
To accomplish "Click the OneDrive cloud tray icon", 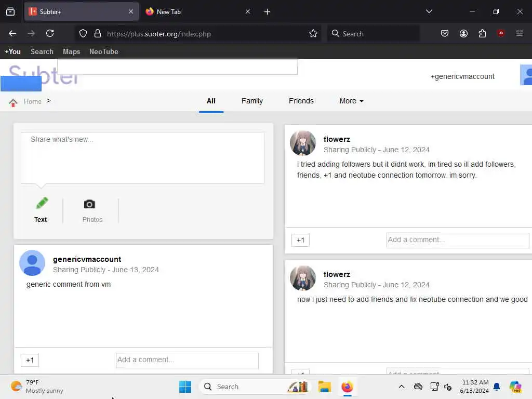I will (x=418, y=387).
